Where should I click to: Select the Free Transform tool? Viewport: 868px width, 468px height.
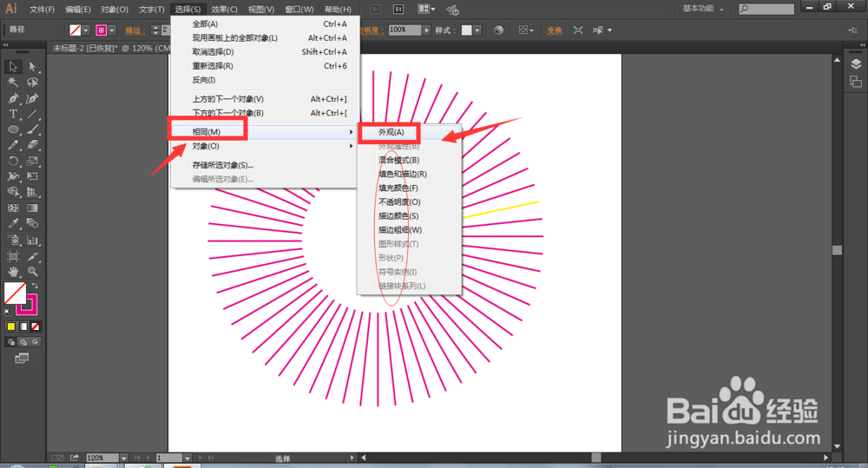(x=33, y=176)
